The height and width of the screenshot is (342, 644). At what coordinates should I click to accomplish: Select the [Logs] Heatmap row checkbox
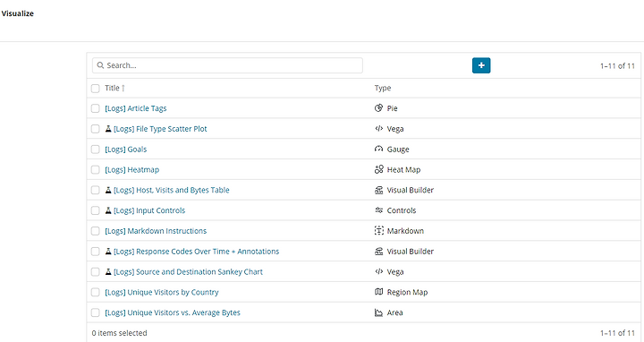coord(96,170)
